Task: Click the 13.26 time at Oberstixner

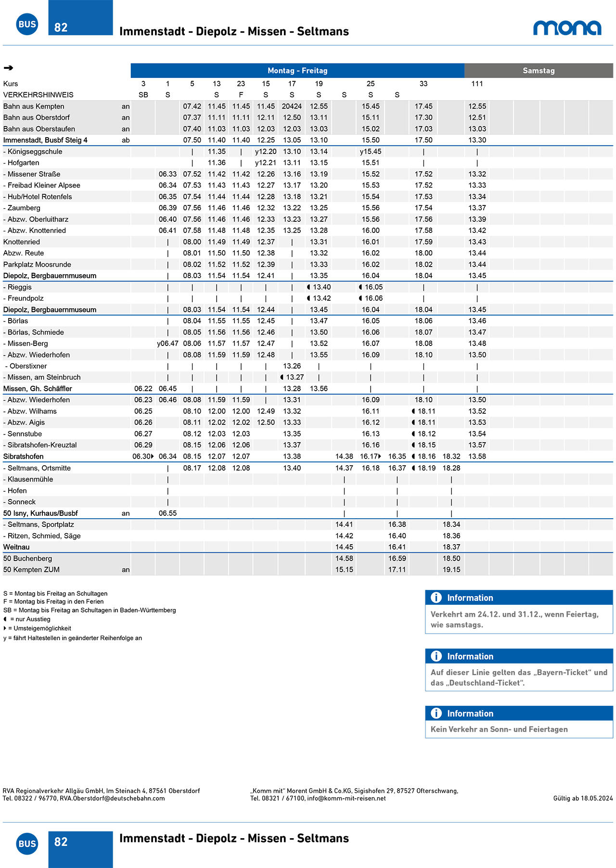Action: pos(292,366)
